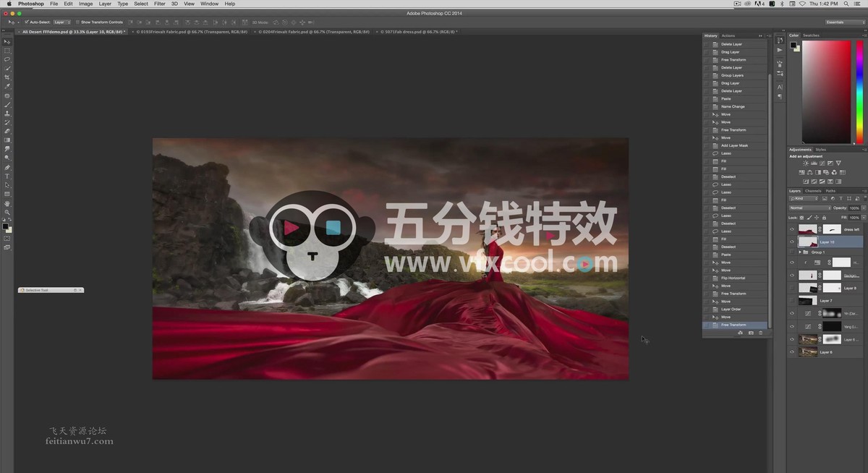This screenshot has width=868, height=473.
Task: Open the Apple menu
Action: point(8,4)
